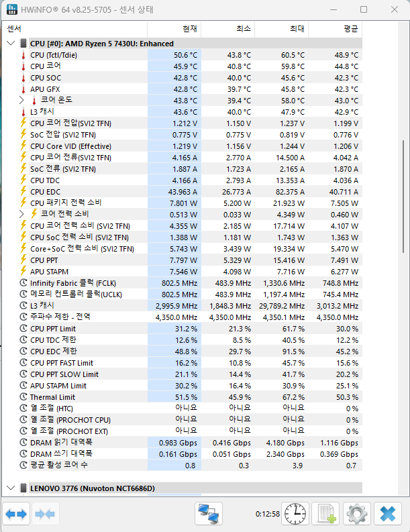Click the clock icon beside DRAM 읽기 대역폭
This screenshot has height=532, width=410.
(23, 442)
